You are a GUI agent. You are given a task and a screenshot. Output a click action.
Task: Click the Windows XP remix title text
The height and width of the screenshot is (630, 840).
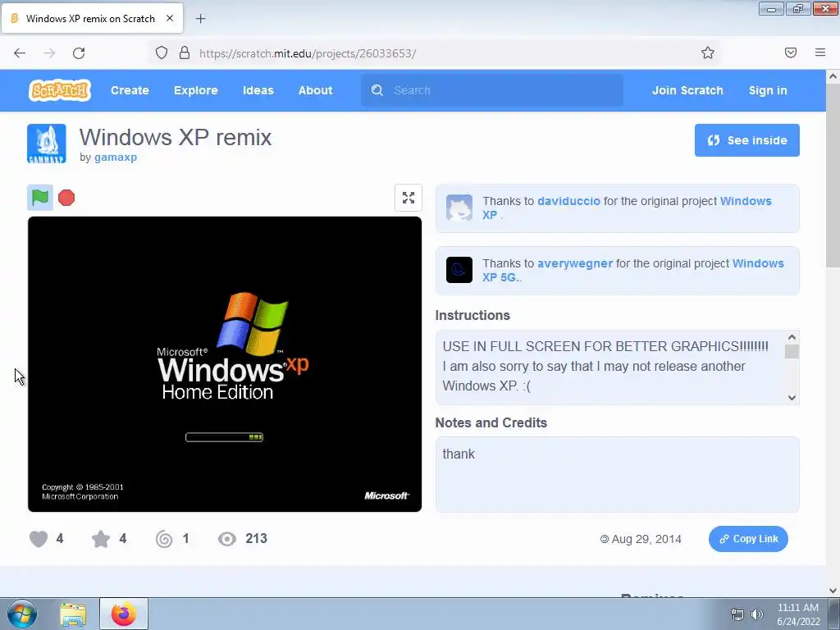point(176,137)
